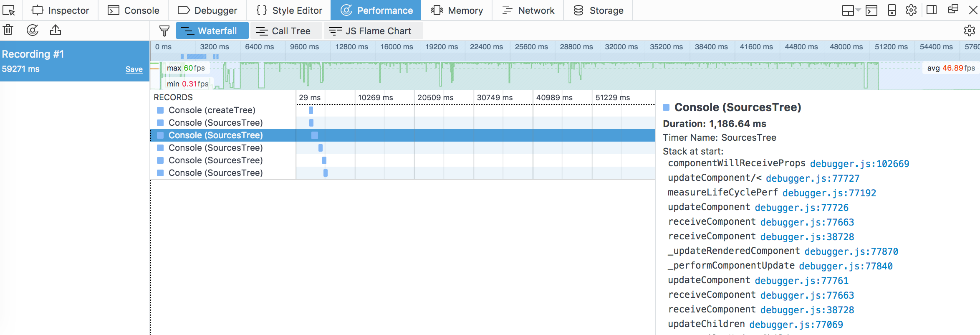Open the Network tab
The height and width of the screenshot is (335, 980).
coord(528,10)
